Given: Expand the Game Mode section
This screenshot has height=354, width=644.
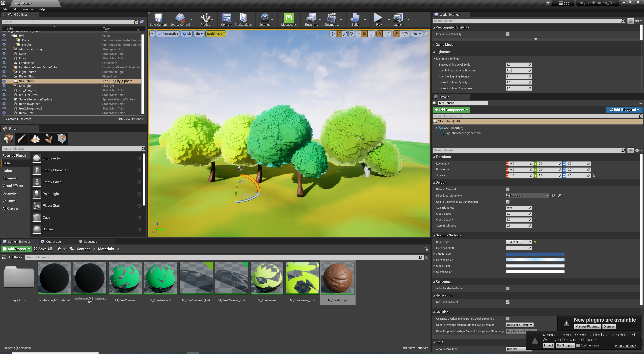Looking at the screenshot, I should point(434,45).
